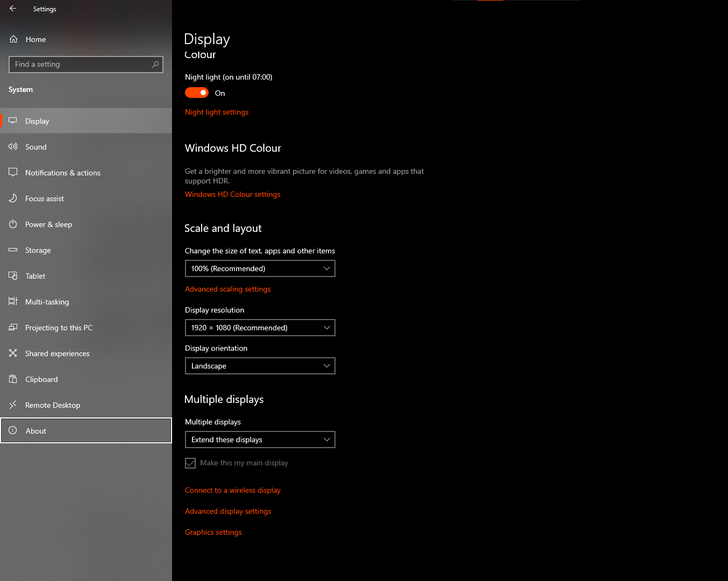Open Windows HD Colour settings link
The width and height of the screenshot is (728, 581).
click(x=233, y=194)
